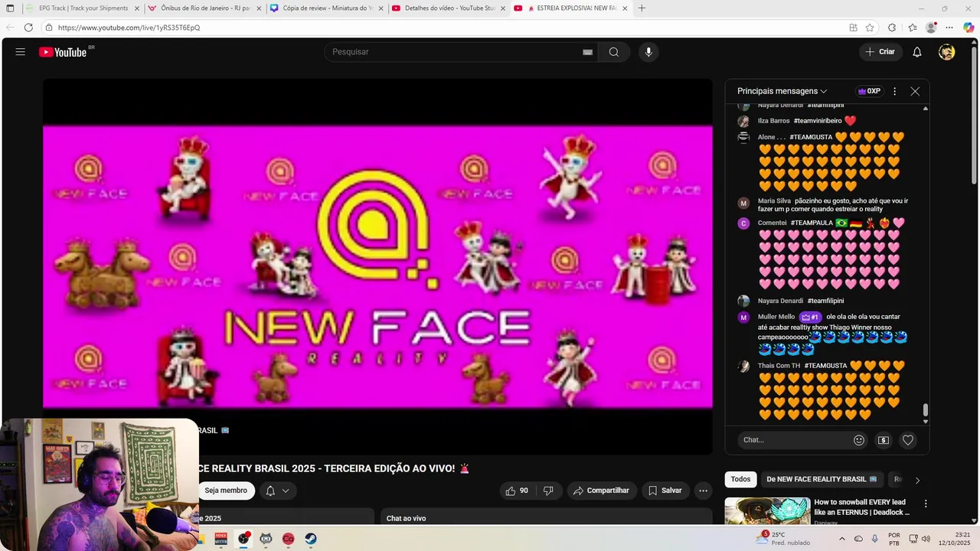This screenshot has width=980, height=551.
Task: Switch POR PTB keyboard language
Action: tap(894, 539)
